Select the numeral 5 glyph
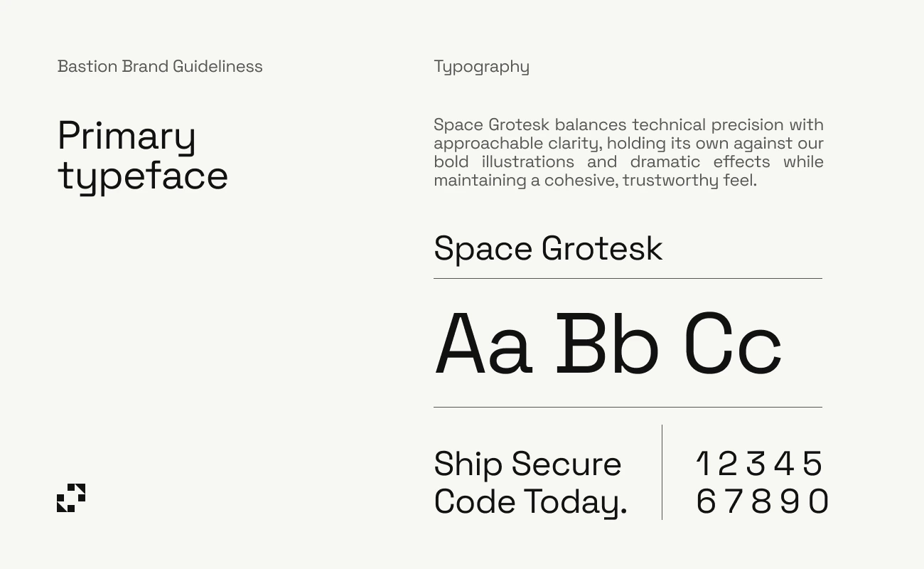The image size is (924, 569). point(812,464)
